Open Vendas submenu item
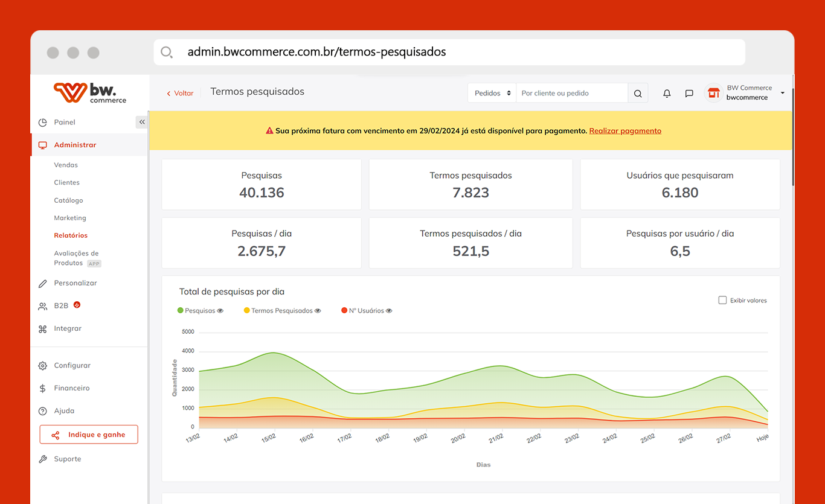Image resolution: width=825 pixels, height=504 pixels. [66, 165]
